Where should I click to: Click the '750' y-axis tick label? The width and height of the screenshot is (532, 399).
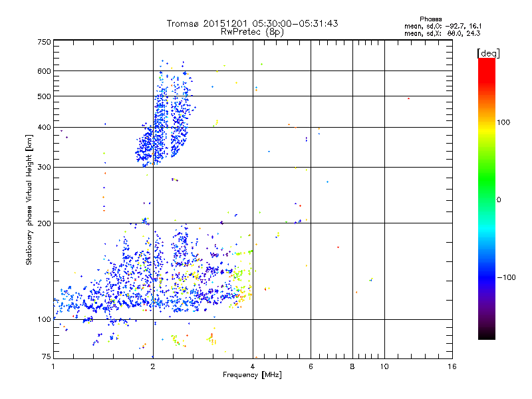(x=44, y=42)
